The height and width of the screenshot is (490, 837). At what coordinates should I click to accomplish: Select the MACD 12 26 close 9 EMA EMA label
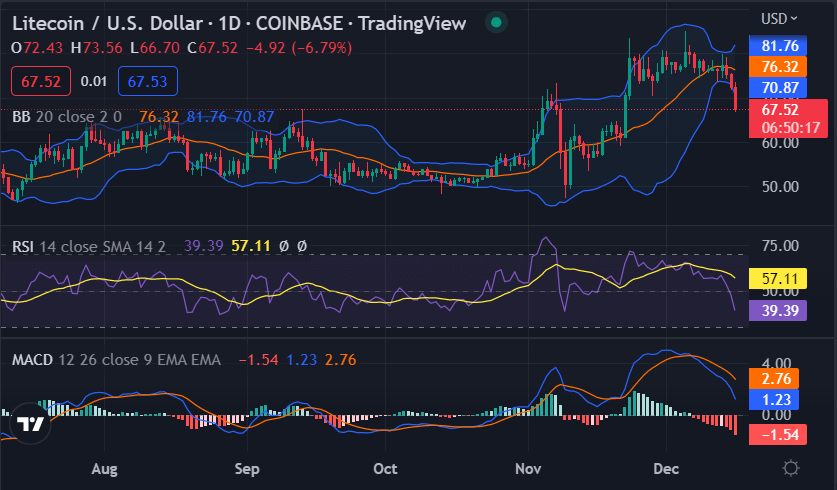tap(116, 360)
